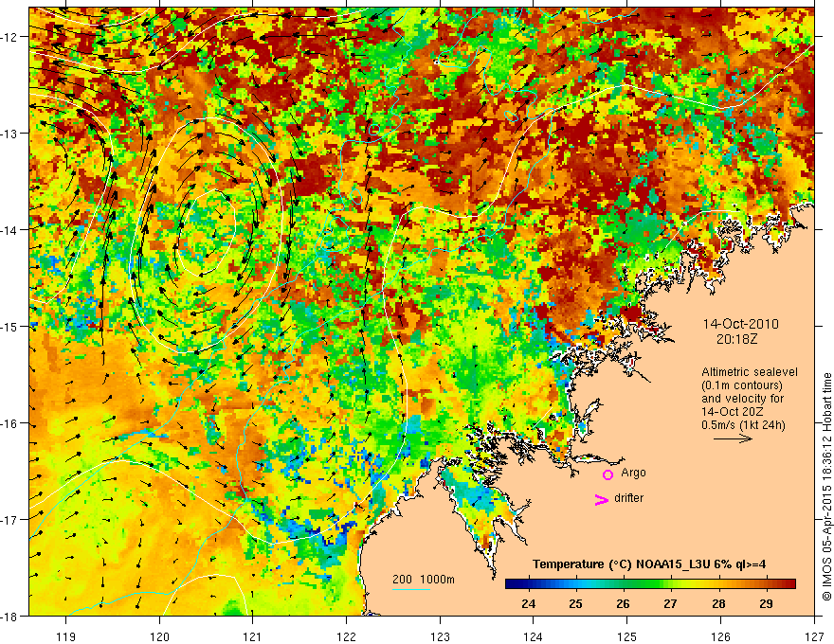The width and height of the screenshot is (834, 644).
Task: Select the '20:18Z' time text
Action: (736, 339)
